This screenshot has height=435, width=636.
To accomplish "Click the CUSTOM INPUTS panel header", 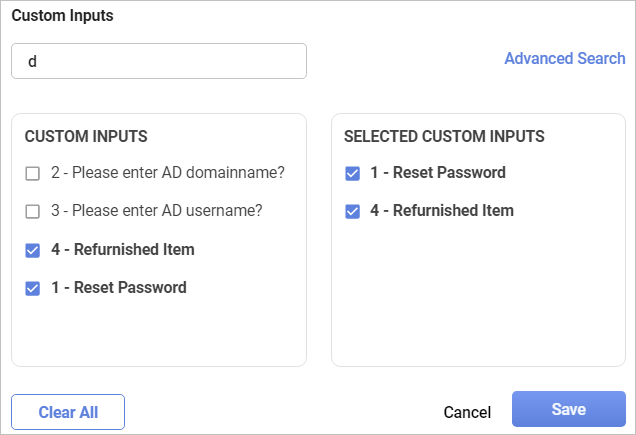I will pyautogui.click(x=86, y=135).
